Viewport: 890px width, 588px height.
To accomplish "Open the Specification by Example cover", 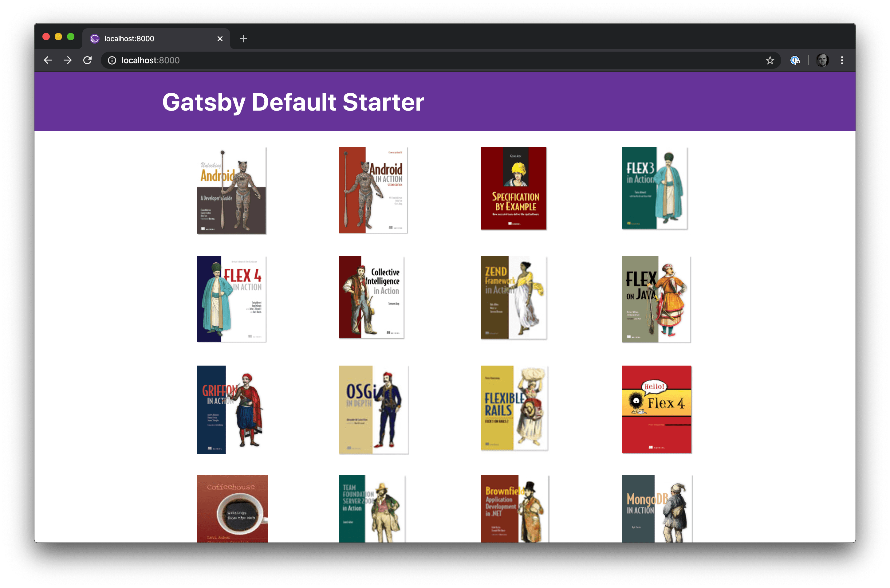I will [513, 188].
